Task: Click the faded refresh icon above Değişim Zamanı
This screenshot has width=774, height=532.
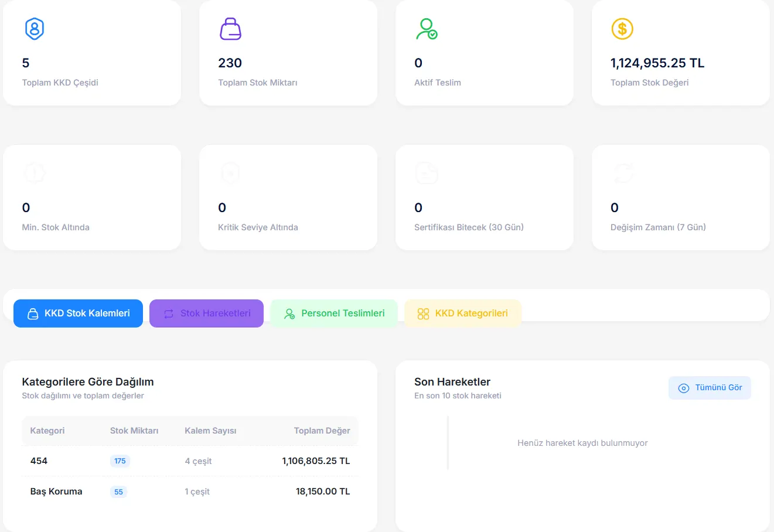Action: (x=623, y=173)
